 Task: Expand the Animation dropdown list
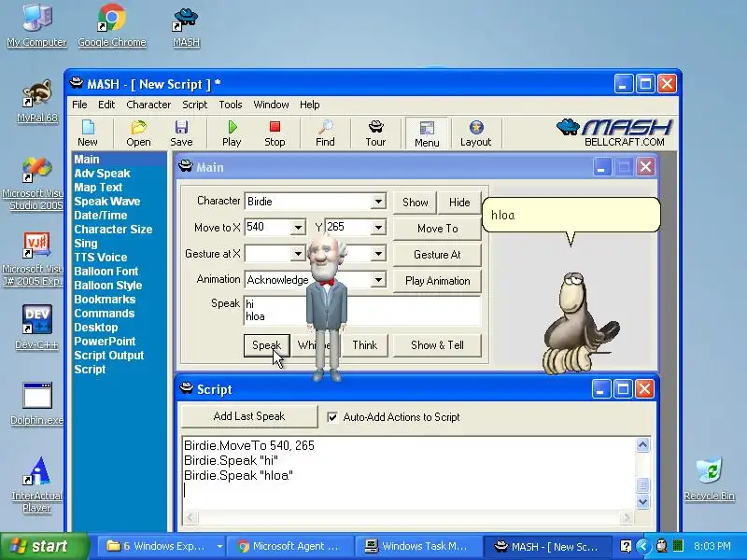(378, 279)
